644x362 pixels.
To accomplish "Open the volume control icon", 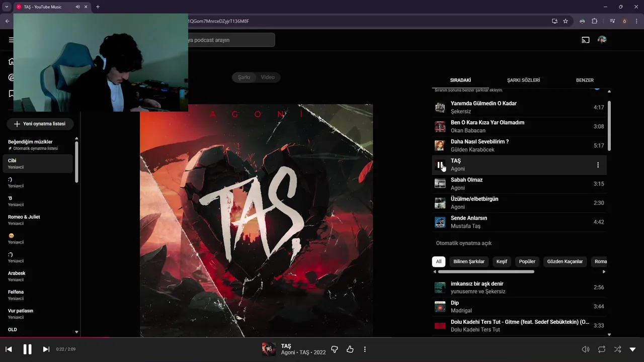I will click(585, 349).
